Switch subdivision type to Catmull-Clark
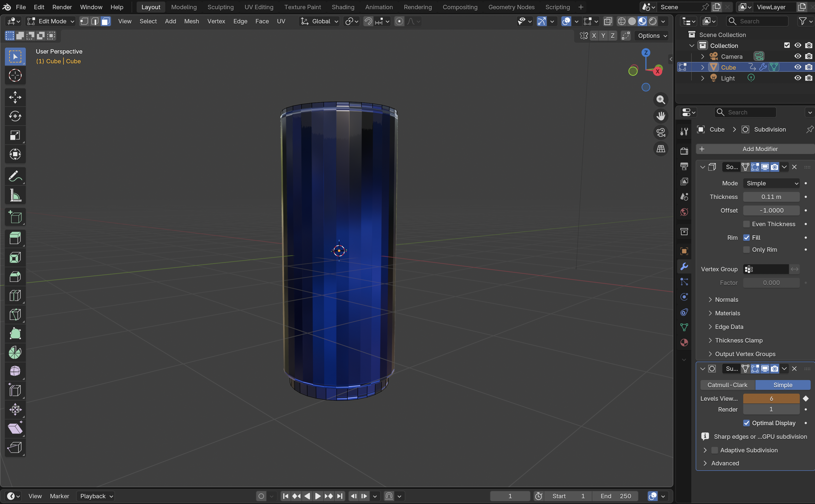This screenshot has height=504, width=815. (x=727, y=385)
